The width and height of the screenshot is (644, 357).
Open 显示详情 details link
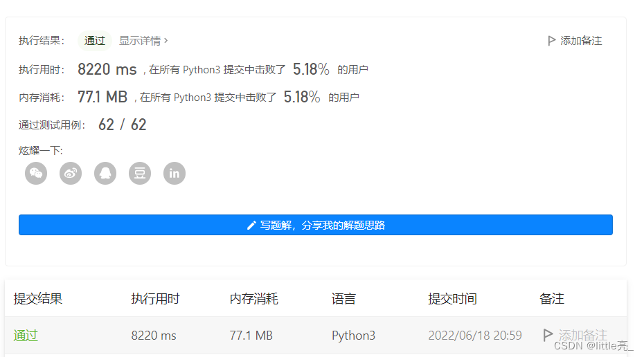coord(143,41)
